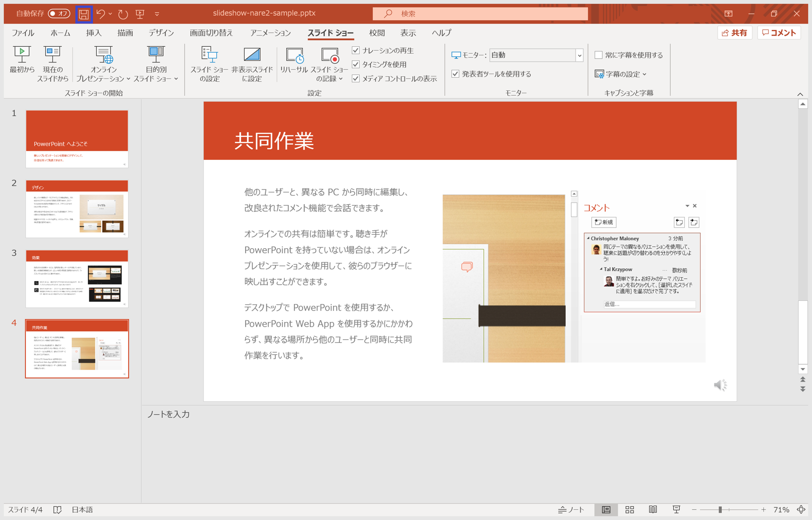The width and height of the screenshot is (812, 520).
Task: Select slide 1 thumbnail PowerPoint へようこそ
Action: [x=77, y=139]
